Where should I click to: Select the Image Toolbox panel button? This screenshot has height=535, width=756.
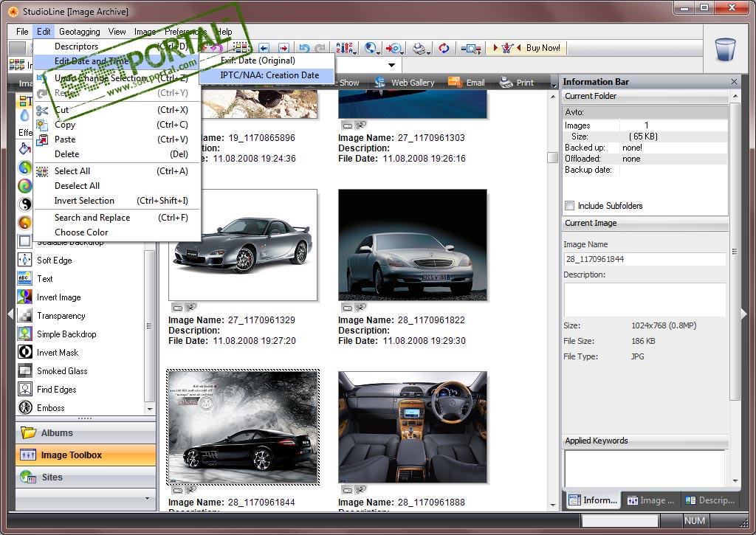coord(86,455)
